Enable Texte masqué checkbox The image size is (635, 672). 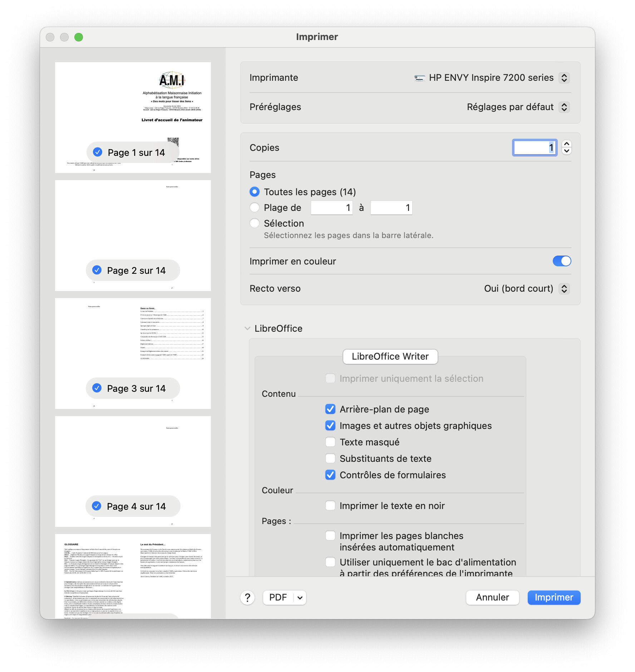[x=330, y=442]
